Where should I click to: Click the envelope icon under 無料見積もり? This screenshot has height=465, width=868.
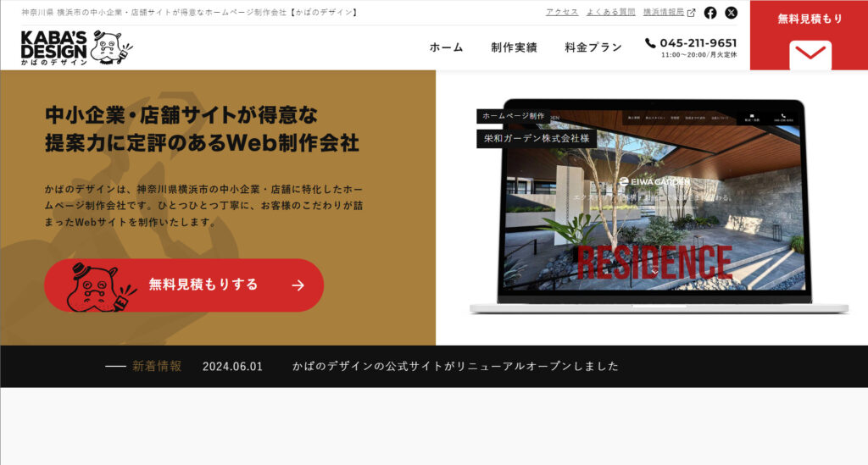click(x=810, y=55)
